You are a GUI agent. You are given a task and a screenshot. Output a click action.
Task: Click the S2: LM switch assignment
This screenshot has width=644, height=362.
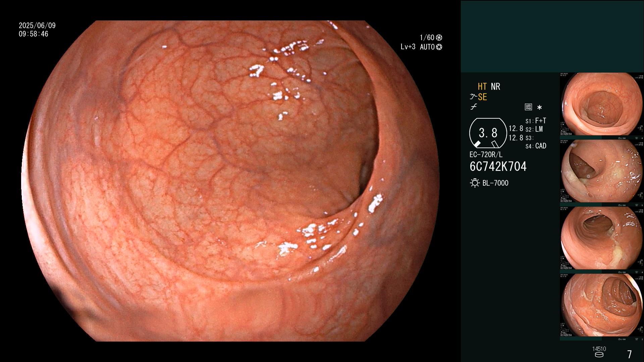(534, 129)
